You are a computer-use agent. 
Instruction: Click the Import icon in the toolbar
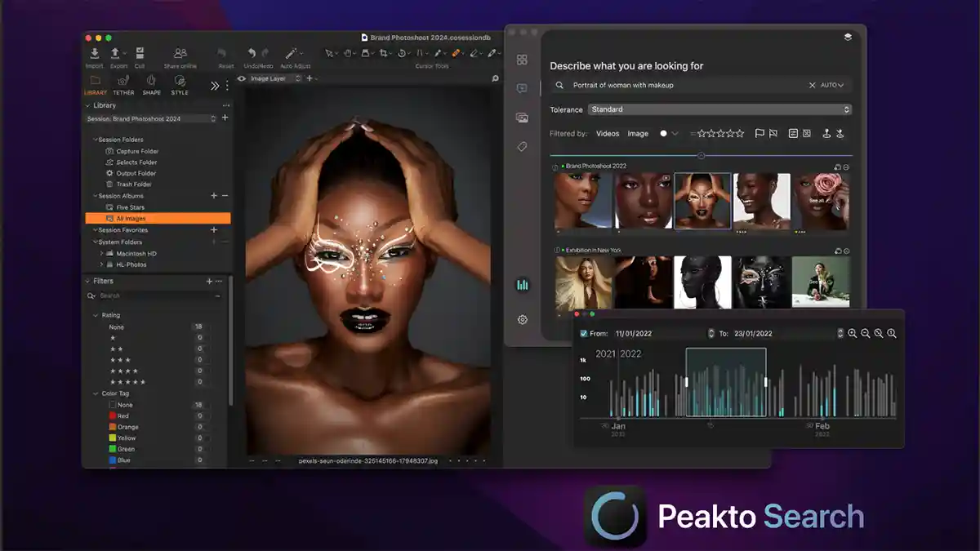click(95, 54)
